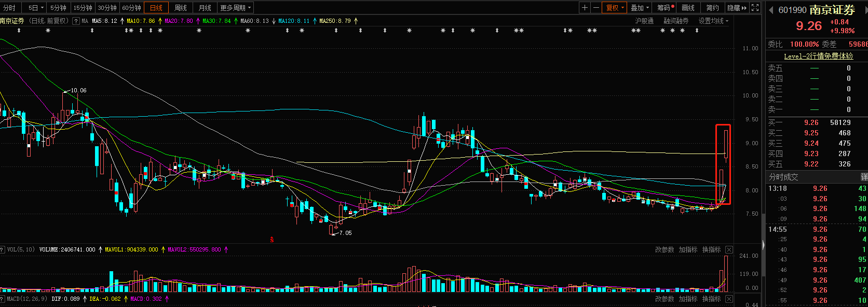Click the MA help question mark icon
Image resolution: width=868 pixels, height=307 pixels.
coord(76,21)
